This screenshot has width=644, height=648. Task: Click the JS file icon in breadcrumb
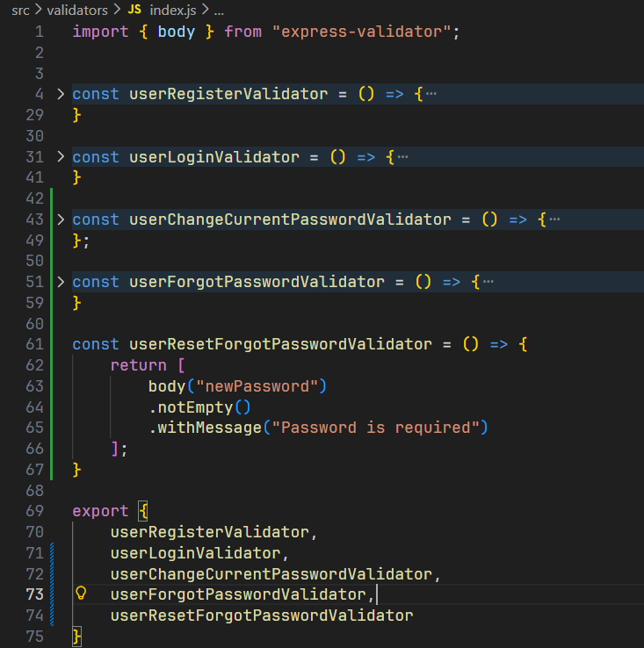[134, 9]
